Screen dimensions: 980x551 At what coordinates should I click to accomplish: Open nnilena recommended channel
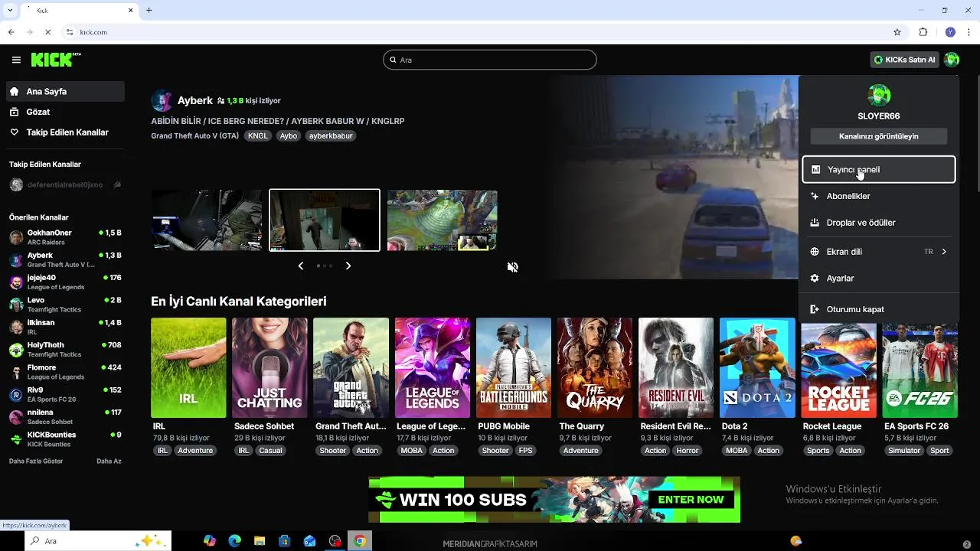64,417
